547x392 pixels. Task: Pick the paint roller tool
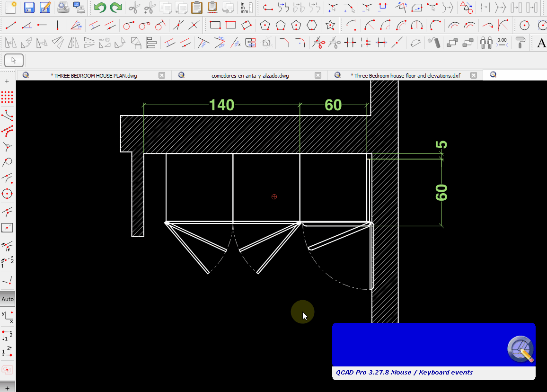(521, 43)
